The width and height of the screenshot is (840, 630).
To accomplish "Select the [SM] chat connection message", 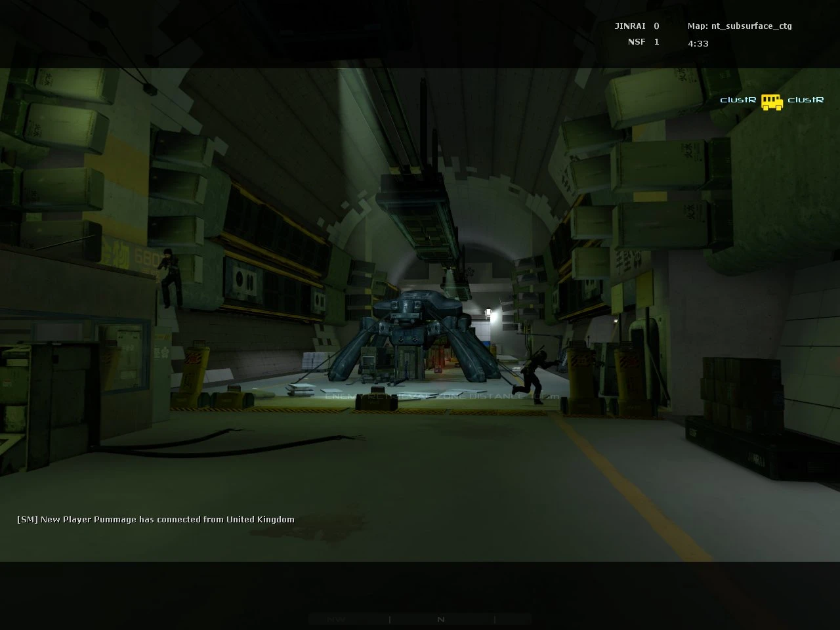I will coord(155,519).
